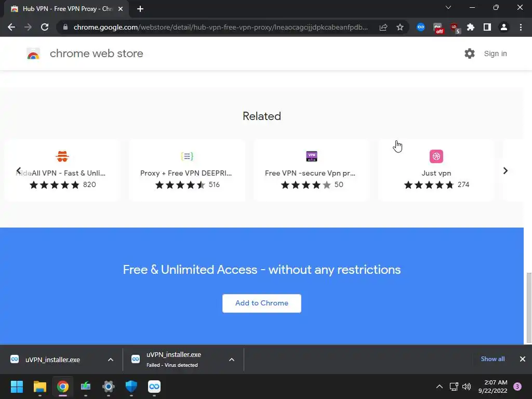Click the 820 rating count of HideAll VPN
The width and height of the screenshot is (532, 399).
point(89,184)
